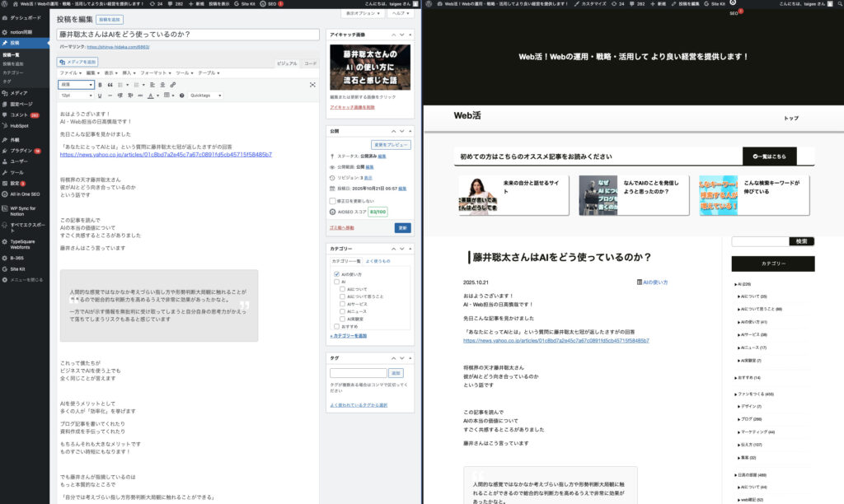Viewport: 844px width, 504px height.
Task: Uncheck the AIの使い方 category checkbox
Action: coord(336,273)
